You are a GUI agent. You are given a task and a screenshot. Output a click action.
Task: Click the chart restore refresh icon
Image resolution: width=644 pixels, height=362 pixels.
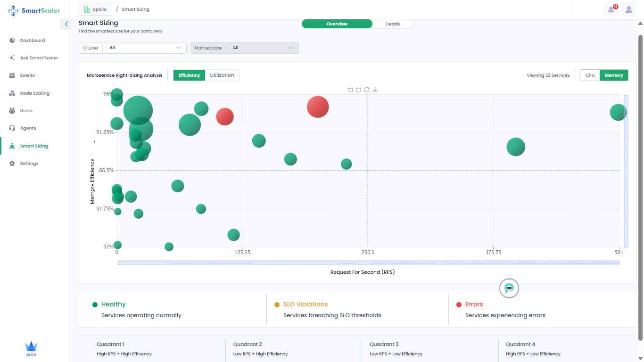point(367,90)
